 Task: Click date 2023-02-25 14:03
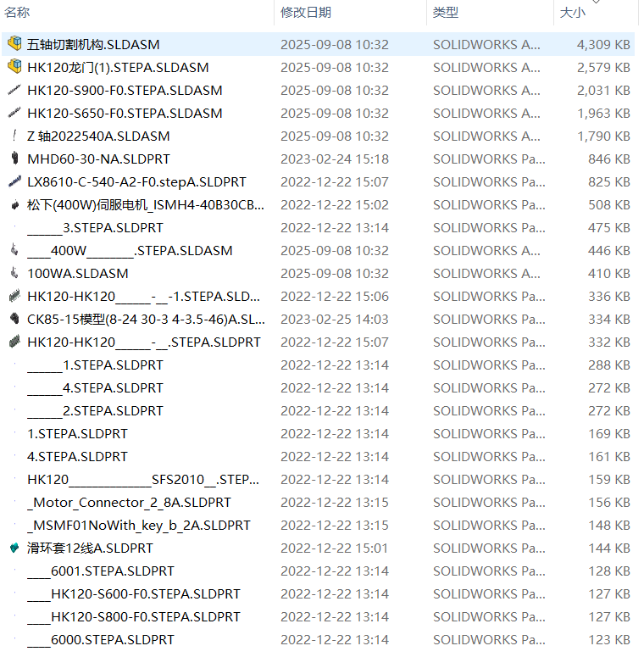(335, 320)
